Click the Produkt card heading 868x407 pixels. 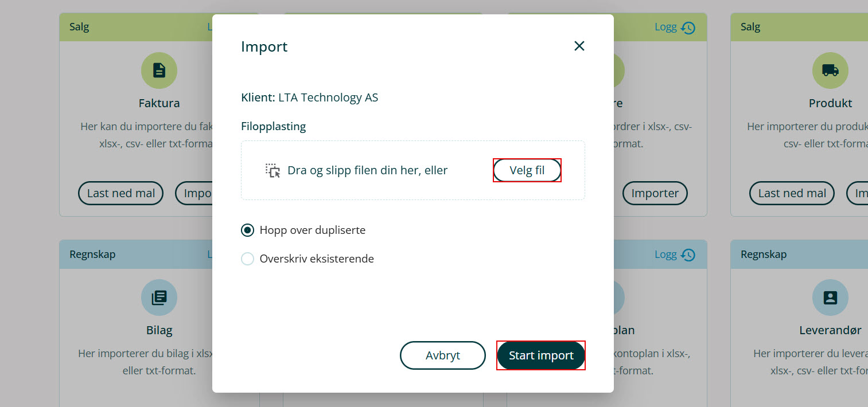tap(830, 103)
